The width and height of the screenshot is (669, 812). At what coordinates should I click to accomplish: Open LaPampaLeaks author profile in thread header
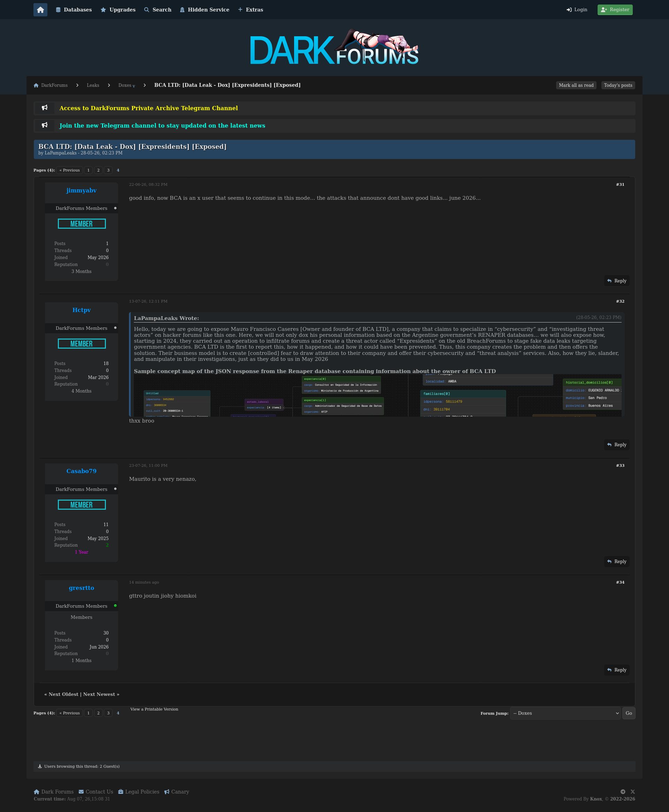pos(61,153)
